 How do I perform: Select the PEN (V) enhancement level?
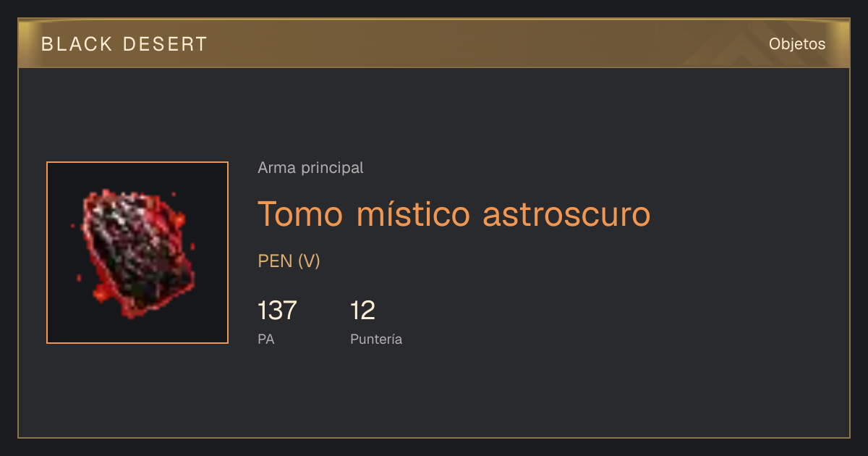pyautogui.click(x=289, y=261)
